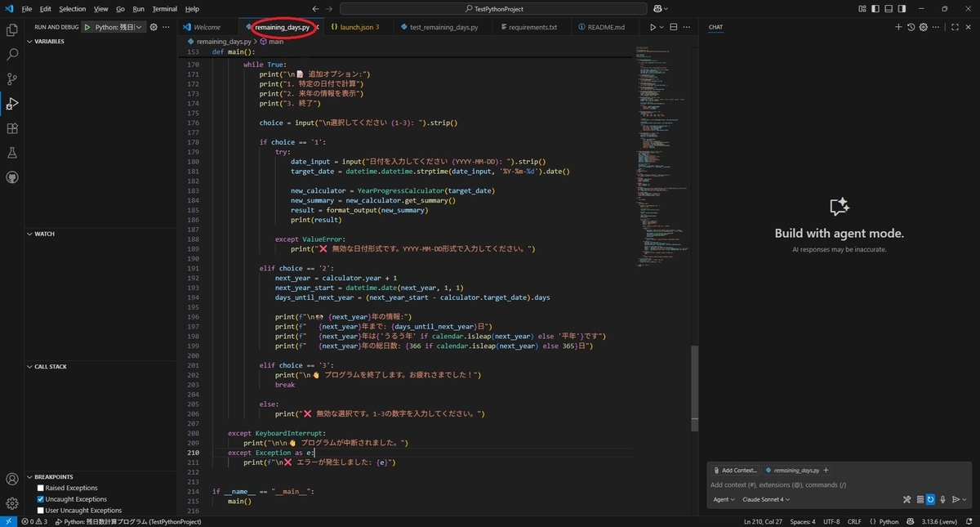This screenshot has height=527, width=980.
Task: Open the Explorer view in the activity bar
Action: tap(12, 30)
